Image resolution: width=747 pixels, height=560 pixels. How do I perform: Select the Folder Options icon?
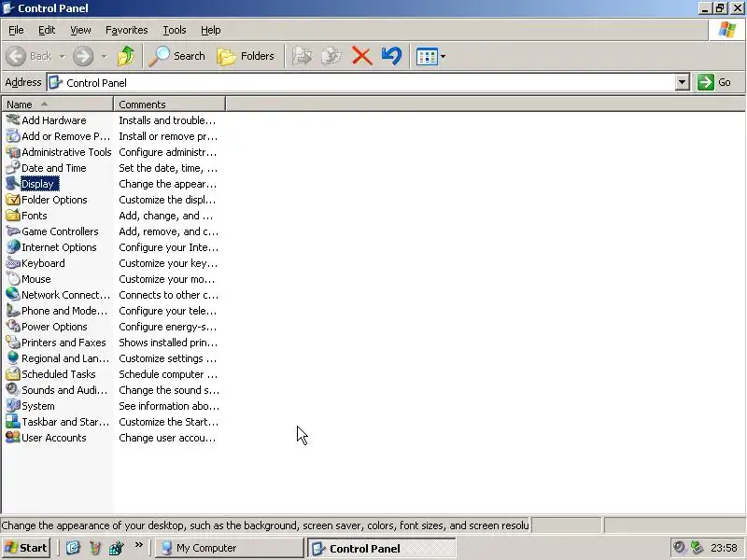click(x=13, y=200)
